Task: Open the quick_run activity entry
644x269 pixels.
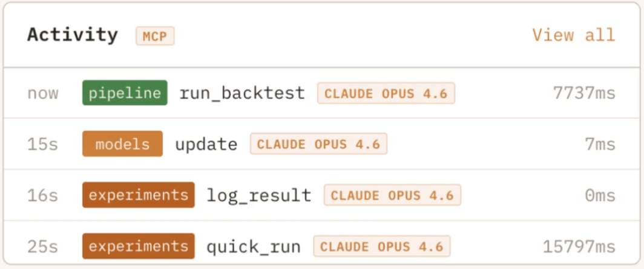Action: tap(254, 247)
